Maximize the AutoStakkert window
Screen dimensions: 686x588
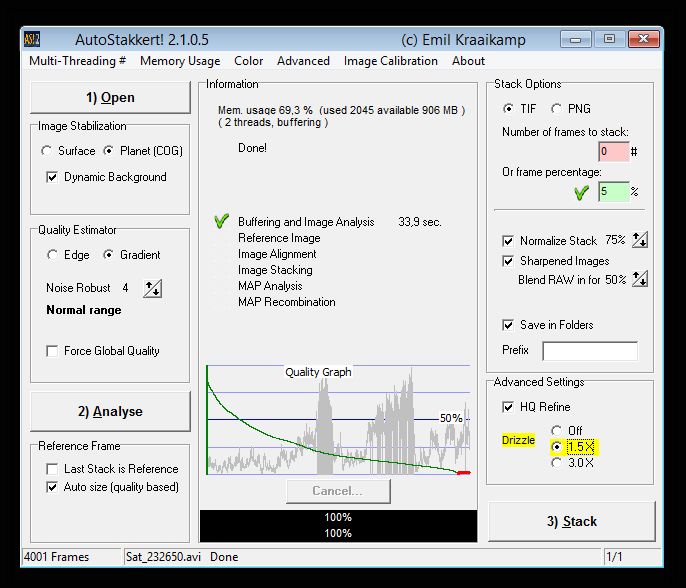(609, 39)
